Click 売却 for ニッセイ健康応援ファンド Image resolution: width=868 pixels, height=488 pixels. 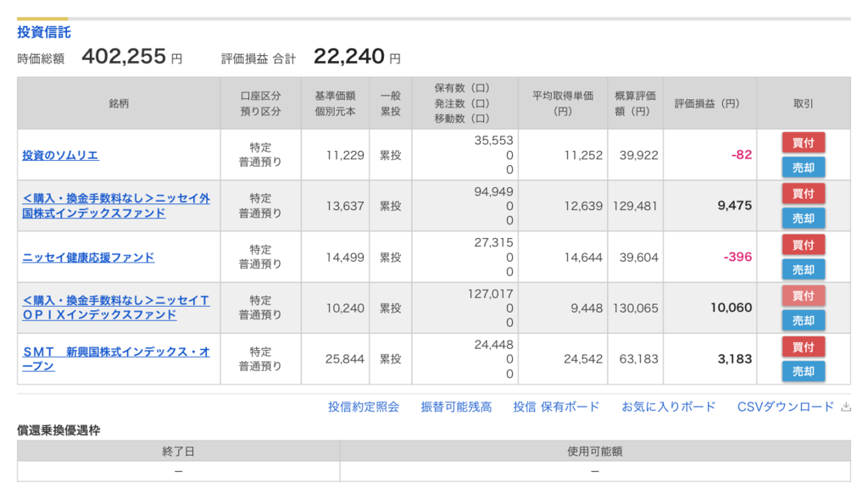coord(804,269)
